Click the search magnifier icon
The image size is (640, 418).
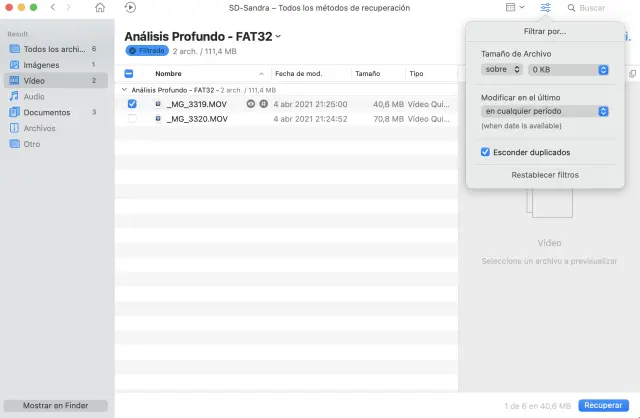point(572,8)
